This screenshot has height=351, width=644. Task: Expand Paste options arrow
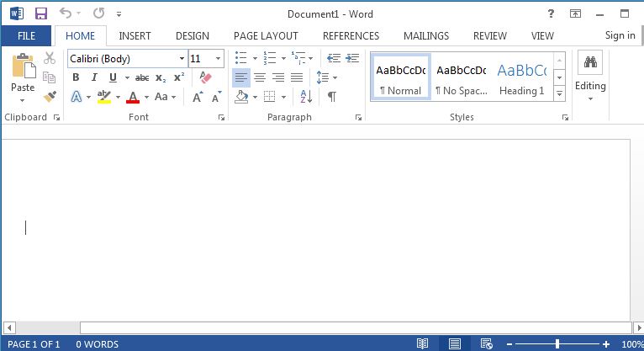pos(22,100)
